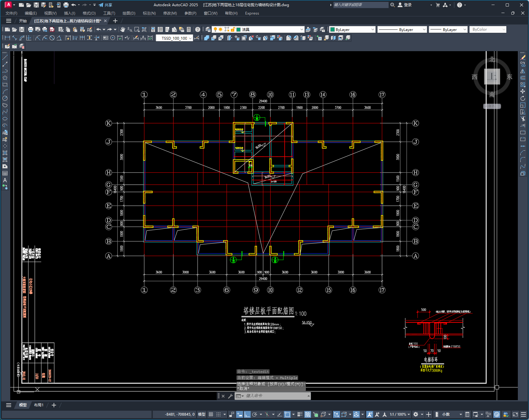529x420 pixels.
Task: Select the Line tool in the Draw toolbar
Action: click(5, 57)
